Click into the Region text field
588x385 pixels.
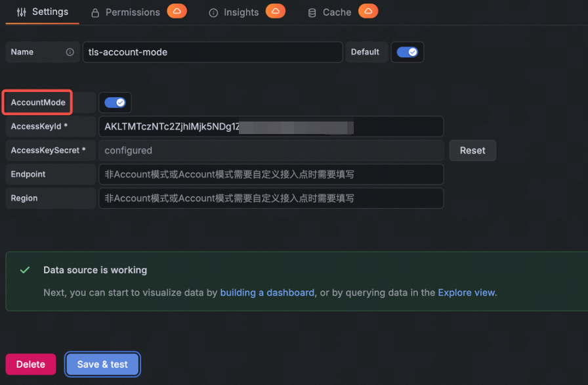coord(271,198)
